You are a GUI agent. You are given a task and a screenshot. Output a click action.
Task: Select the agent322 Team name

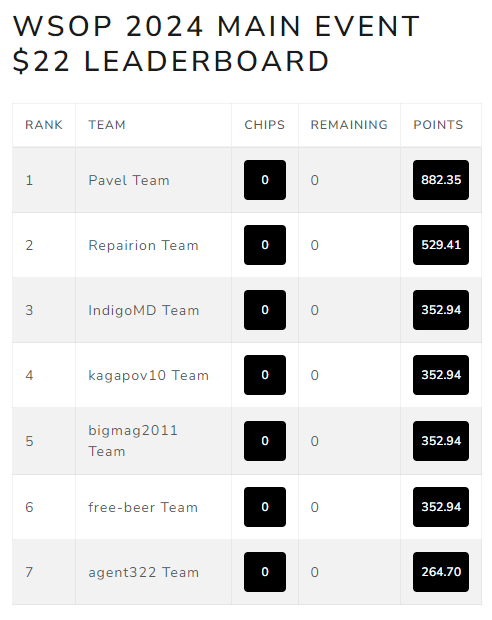tap(144, 572)
